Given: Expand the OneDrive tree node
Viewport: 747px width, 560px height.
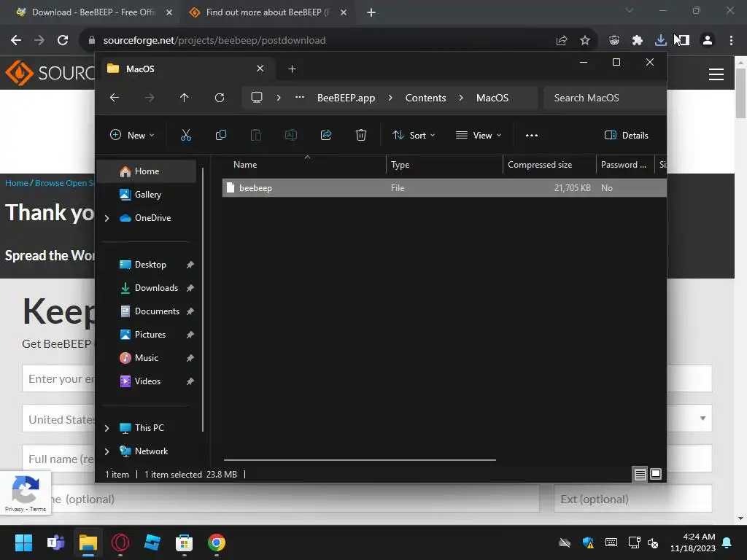Looking at the screenshot, I should (x=107, y=218).
